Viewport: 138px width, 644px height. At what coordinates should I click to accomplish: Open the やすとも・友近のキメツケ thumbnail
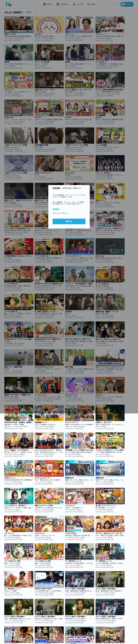click(x=110, y=524)
